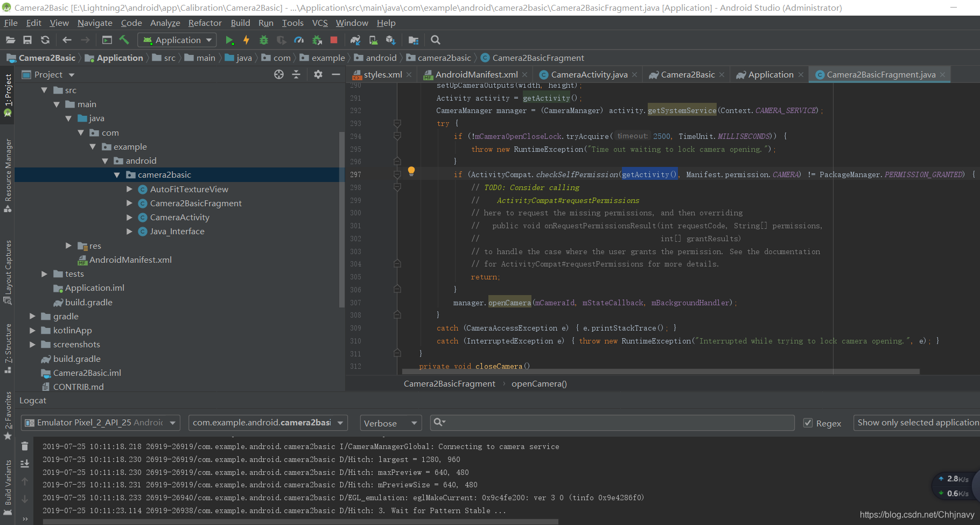Select build.gradle under Application module
The width and height of the screenshot is (980, 525).
(88, 302)
